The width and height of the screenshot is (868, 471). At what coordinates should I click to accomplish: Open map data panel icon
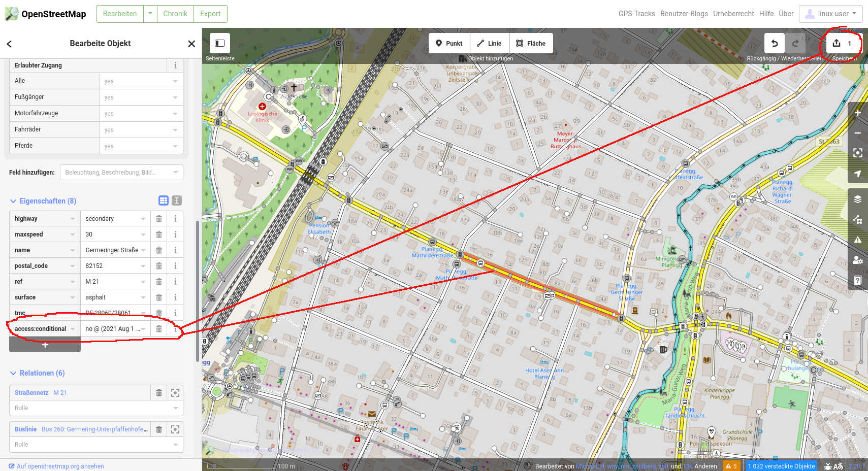coord(858,219)
